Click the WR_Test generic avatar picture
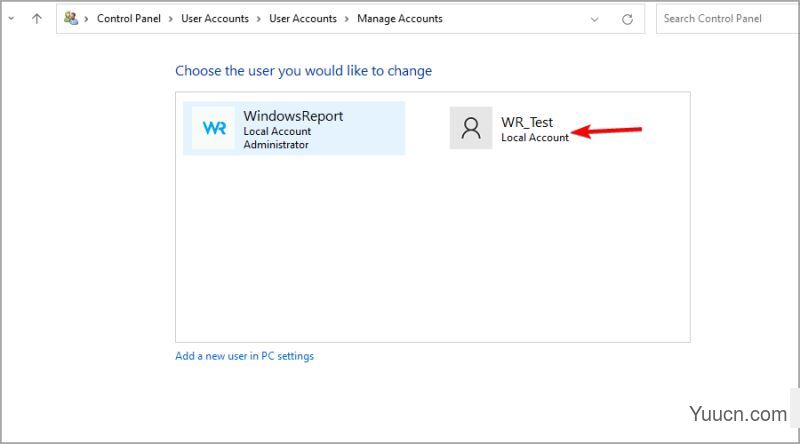 pos(471,128)
